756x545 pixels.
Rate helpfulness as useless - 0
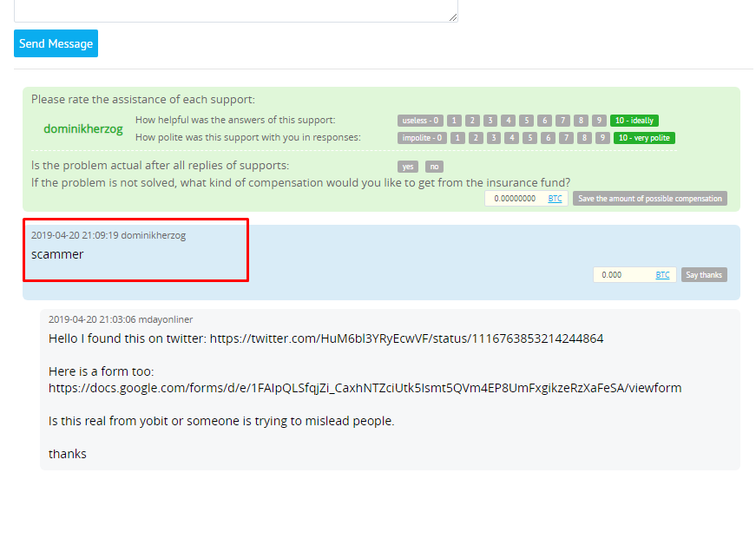420,121
